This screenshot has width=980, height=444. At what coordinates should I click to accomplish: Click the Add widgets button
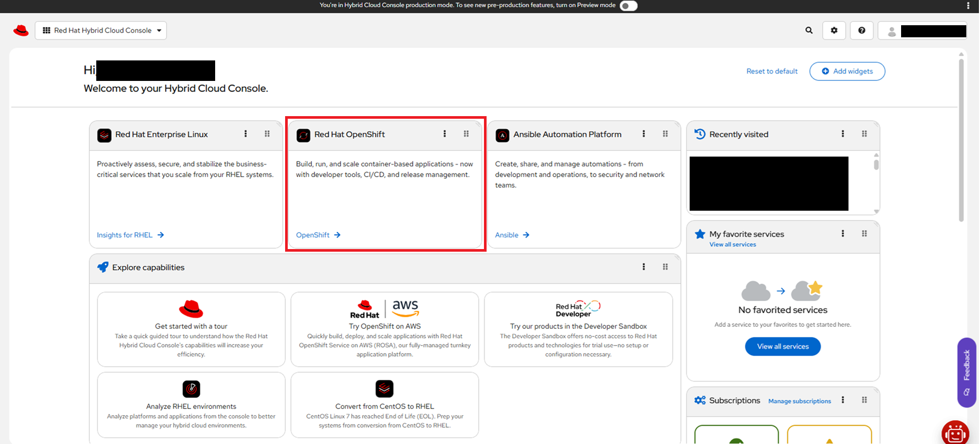(x=847, y=71)
